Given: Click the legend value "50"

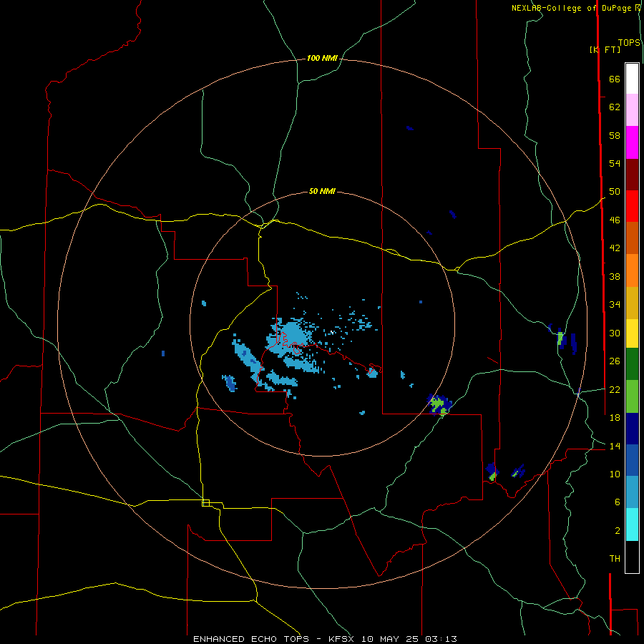Looking at the screenshot, I should tap(615, 191).
